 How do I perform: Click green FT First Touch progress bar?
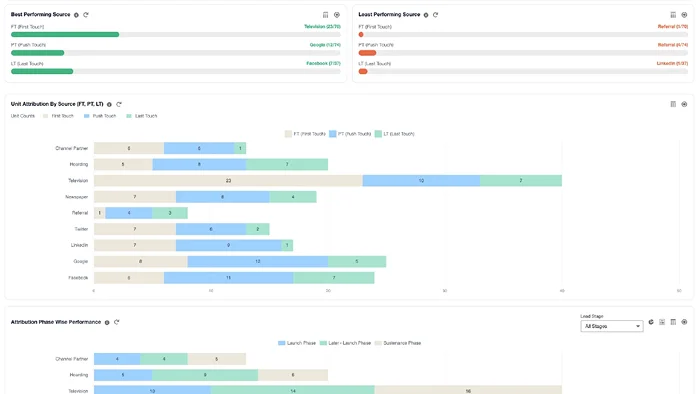[x=65, y=35]
